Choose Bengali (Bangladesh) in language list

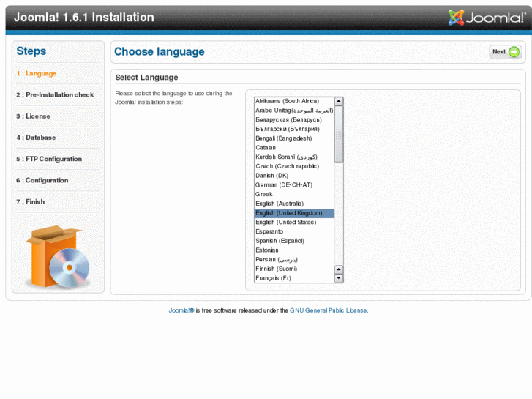(x=294, y=138)
